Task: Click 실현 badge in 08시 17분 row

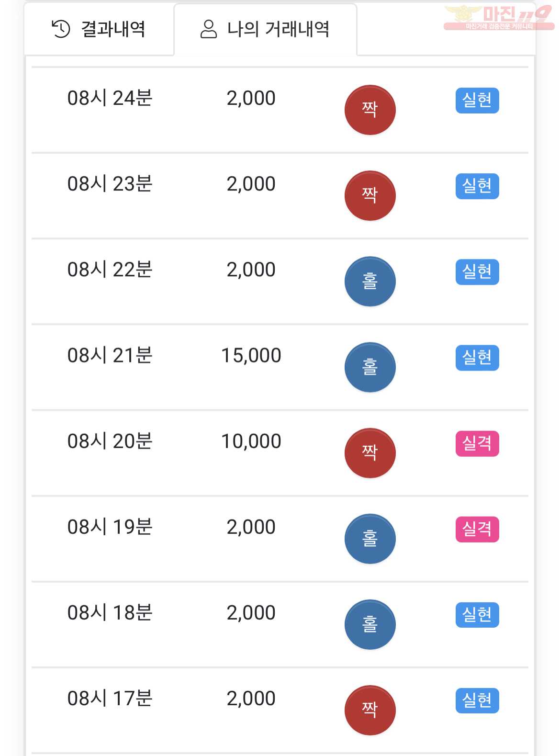Action: pyautogui.click(x=477, y=700)
